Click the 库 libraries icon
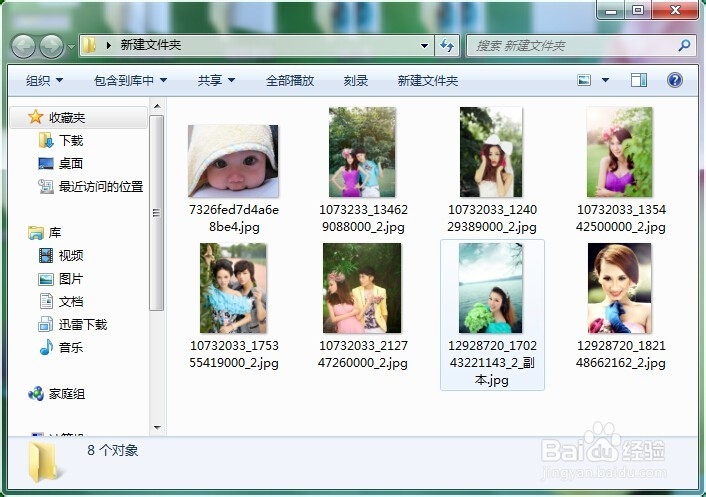Viewport: 706px width, 497px height. point(36,232)
